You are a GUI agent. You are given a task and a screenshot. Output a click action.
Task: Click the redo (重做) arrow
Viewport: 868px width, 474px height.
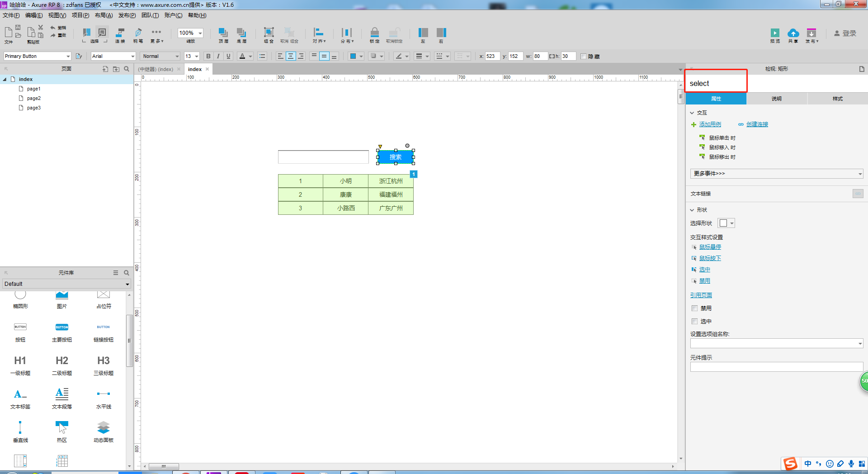tap(53, 35)
